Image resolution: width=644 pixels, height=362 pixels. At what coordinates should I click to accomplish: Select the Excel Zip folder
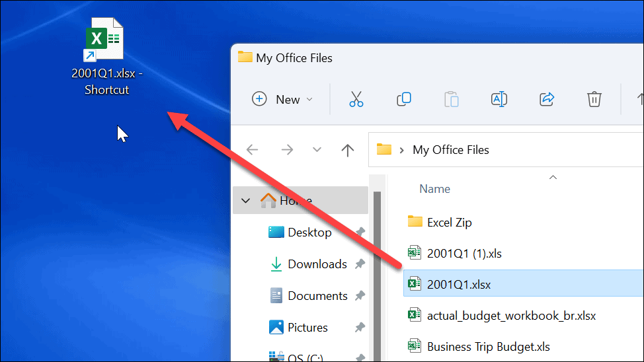[449, 222]
